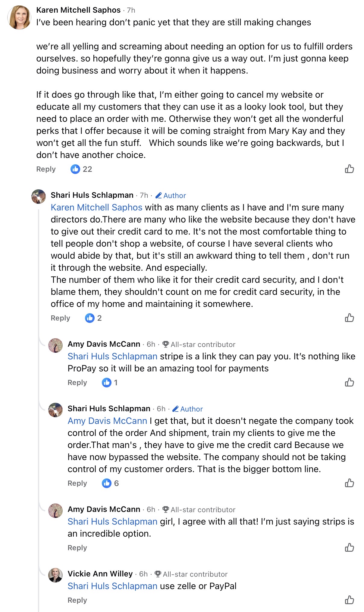364x612 pixels.
Task: View the 6 reactions on Shari's reply
Action: pyautogui.click(x=110, y=483)
